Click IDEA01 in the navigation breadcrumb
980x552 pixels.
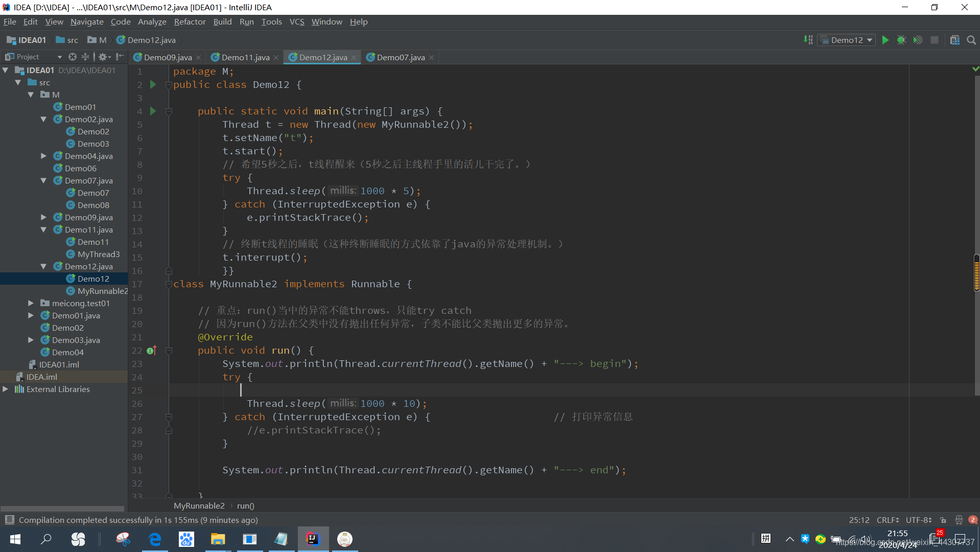click(27, 40)
